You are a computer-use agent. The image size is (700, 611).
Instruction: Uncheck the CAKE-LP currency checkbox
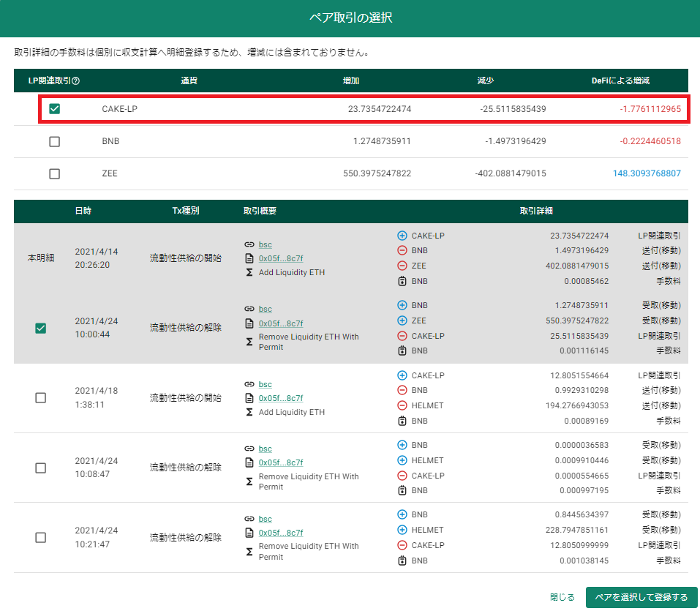54,108
